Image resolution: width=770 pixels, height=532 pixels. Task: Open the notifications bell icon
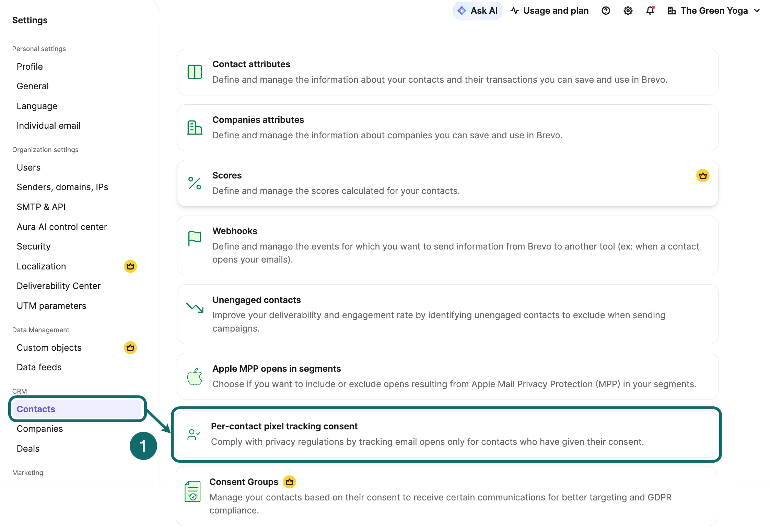pos(650,11)
